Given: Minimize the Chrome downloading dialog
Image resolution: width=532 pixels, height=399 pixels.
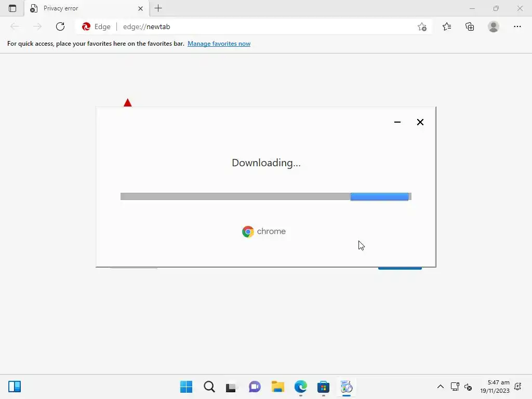Looking at the screenshot, I should pyautogui.click(x=397, y=122).
